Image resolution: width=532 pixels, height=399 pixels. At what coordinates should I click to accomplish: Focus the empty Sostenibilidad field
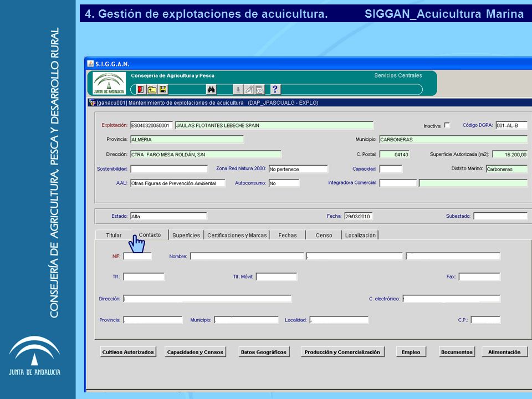click(169, 169)
